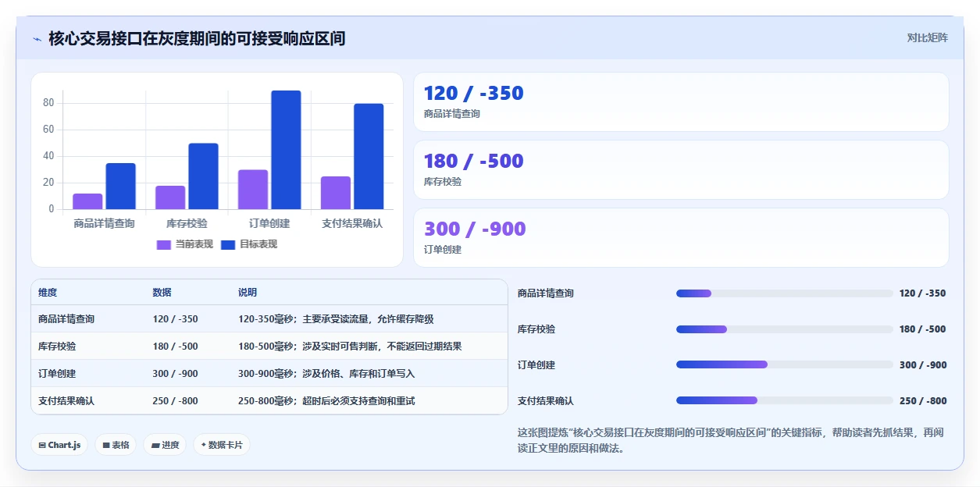Click description 120-350毫秒 in table
Image resolution: width=980 pixels, height=487 pixels.
pos(336,319)
